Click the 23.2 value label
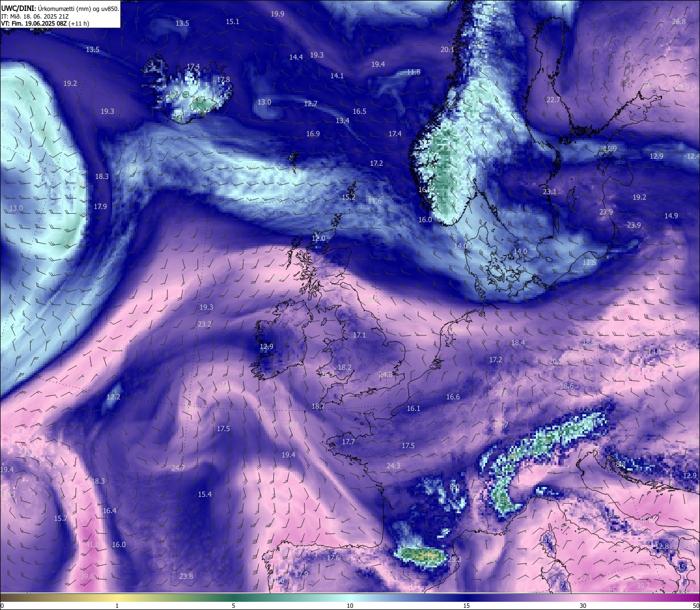Screen dimensions: 700x610 point(205,324)
